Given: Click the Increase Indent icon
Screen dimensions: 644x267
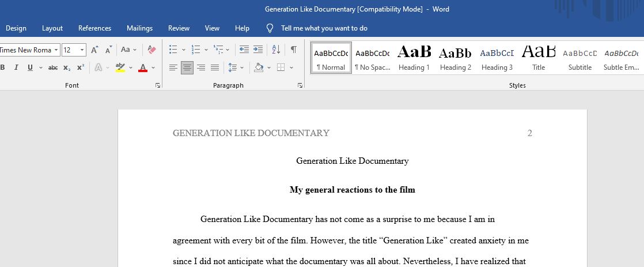Looking at the screenshot, I should [258, 50].
